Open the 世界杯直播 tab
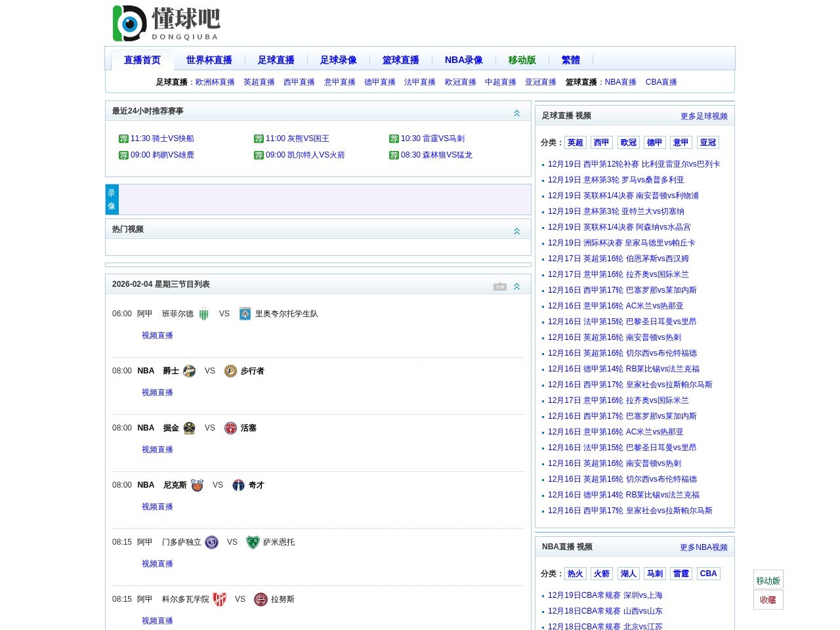The height and width of the screenshot is (630, 840). 209,60
